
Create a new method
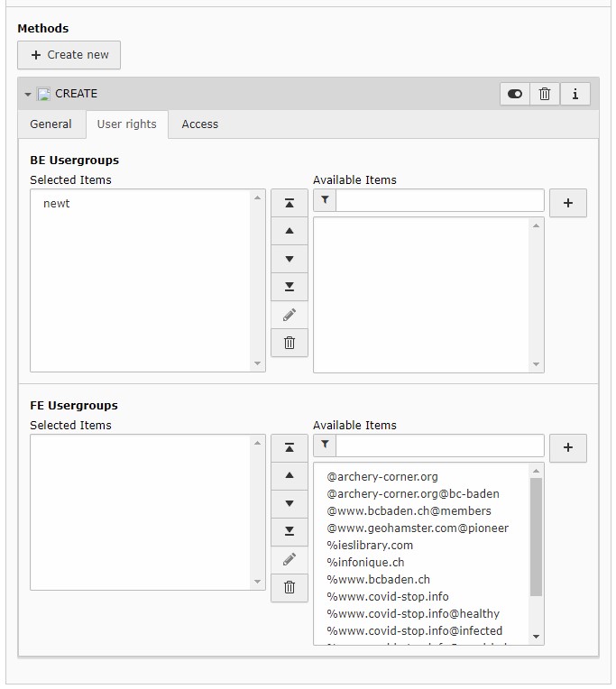point(69,55)
